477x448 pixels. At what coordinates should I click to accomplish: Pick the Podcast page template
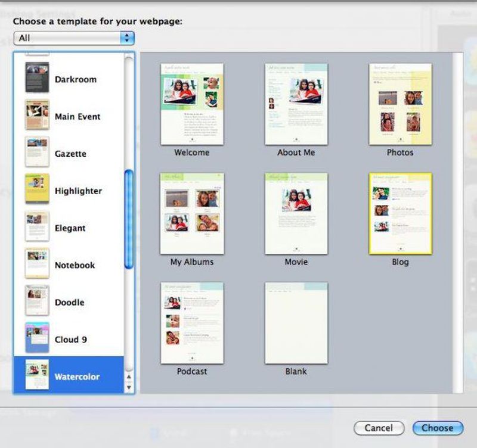(x=192, y=323)
